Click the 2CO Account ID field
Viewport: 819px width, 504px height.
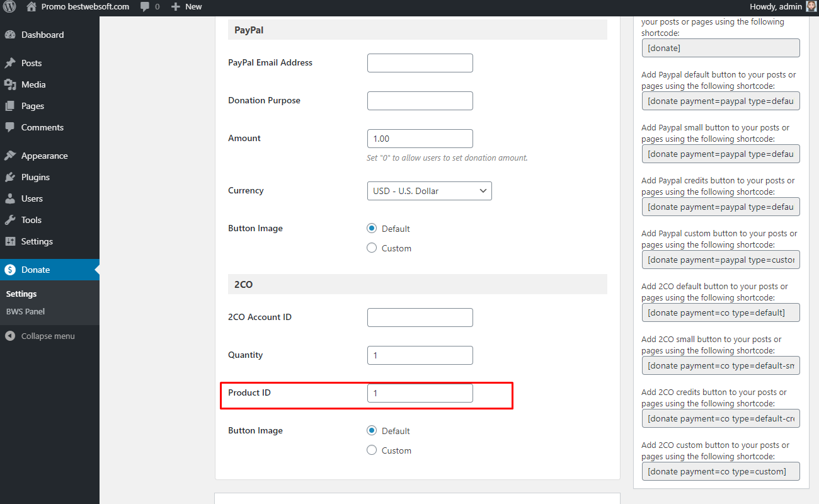(420, 318)
